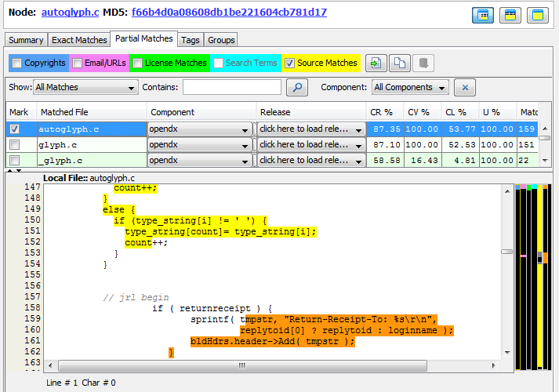Click the copy documents icon

(x=400, y=64)
